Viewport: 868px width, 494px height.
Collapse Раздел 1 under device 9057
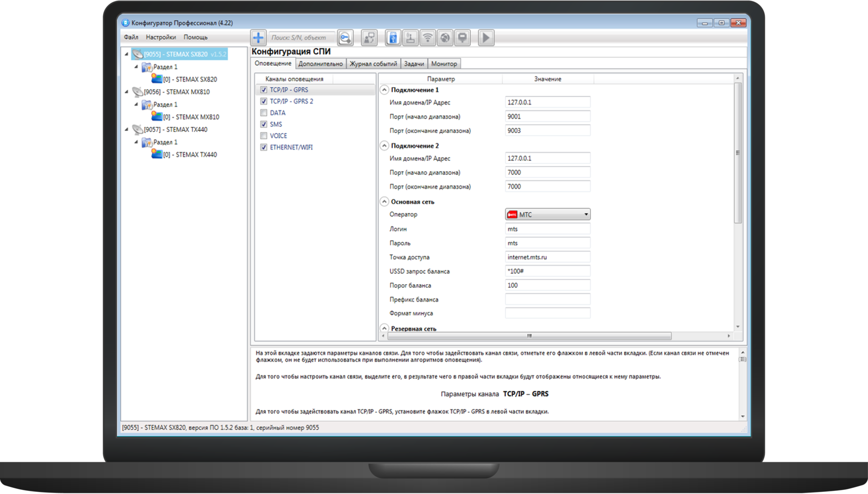(136, 142)
